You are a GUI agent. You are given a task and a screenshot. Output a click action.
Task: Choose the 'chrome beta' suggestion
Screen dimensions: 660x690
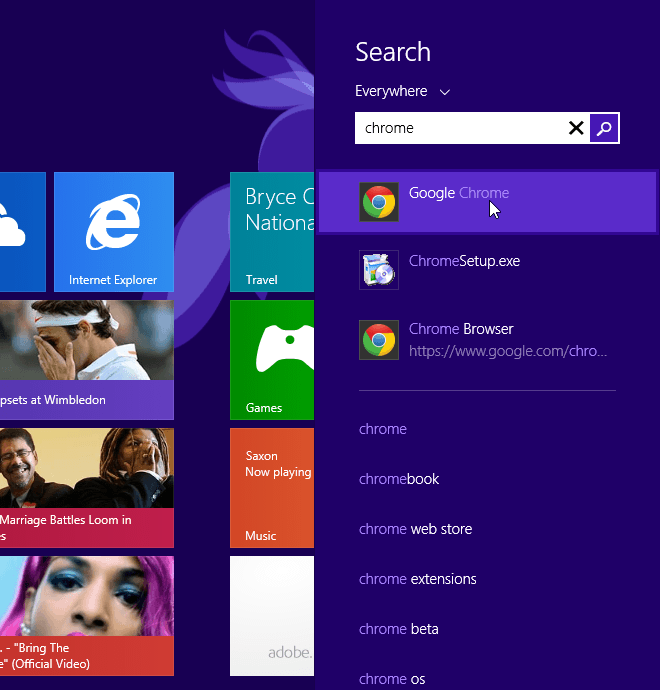399,629
